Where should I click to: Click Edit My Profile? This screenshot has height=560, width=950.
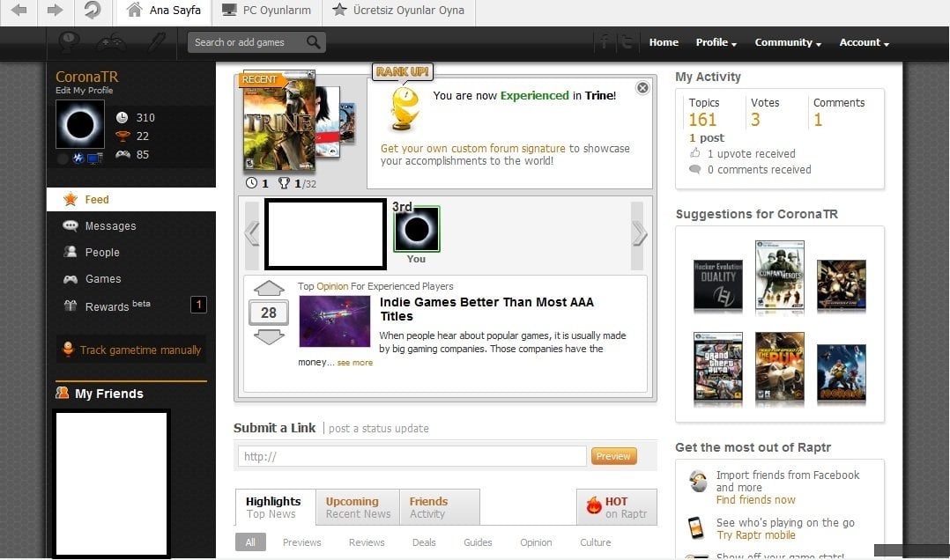click(x=85, y=90)
